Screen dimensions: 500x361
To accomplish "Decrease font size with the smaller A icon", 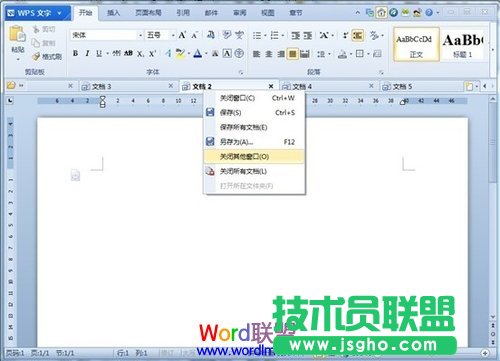I will 194,35.
